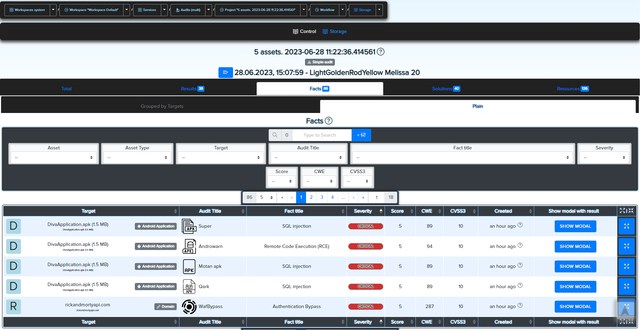Open the Target filter dropdown
Screen dimensions: 644x330
[x=221, y=157]
